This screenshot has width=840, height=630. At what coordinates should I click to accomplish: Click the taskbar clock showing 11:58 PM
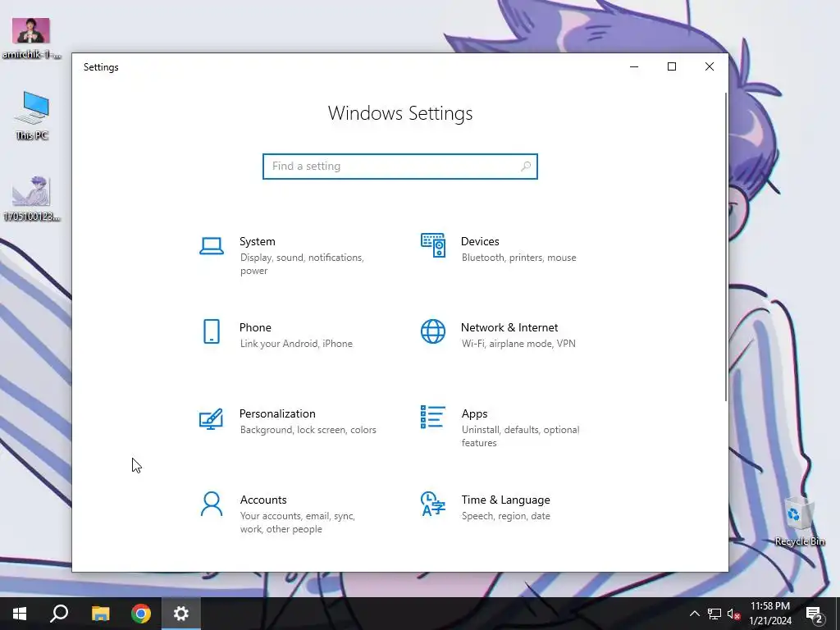(x=770, y=614)
